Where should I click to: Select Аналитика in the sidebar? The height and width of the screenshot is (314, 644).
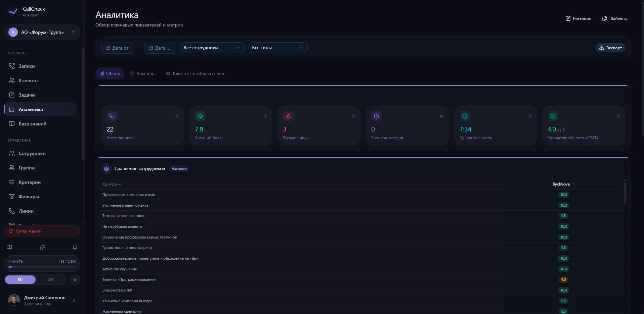(41, 109)
